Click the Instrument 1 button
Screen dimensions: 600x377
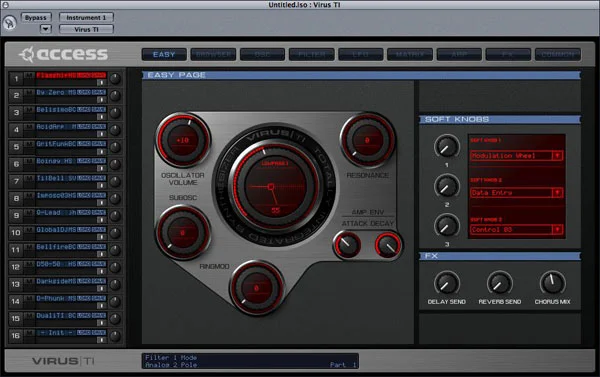tap(86, 18)
